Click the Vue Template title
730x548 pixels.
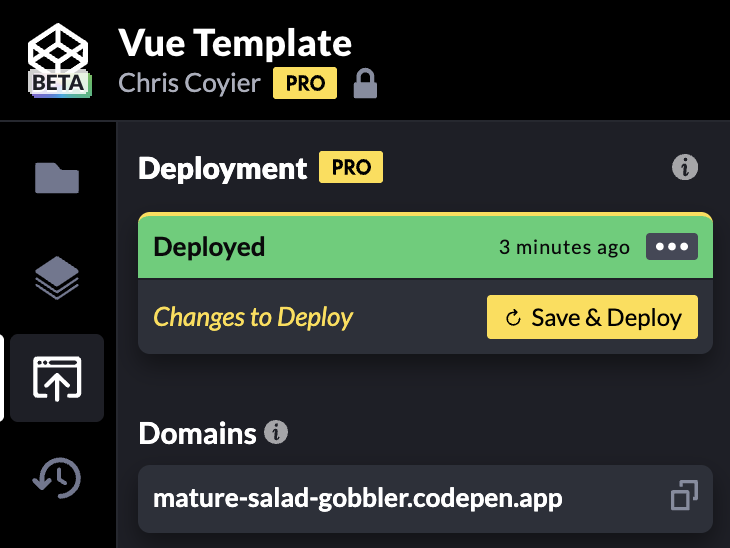coord(235,43)
